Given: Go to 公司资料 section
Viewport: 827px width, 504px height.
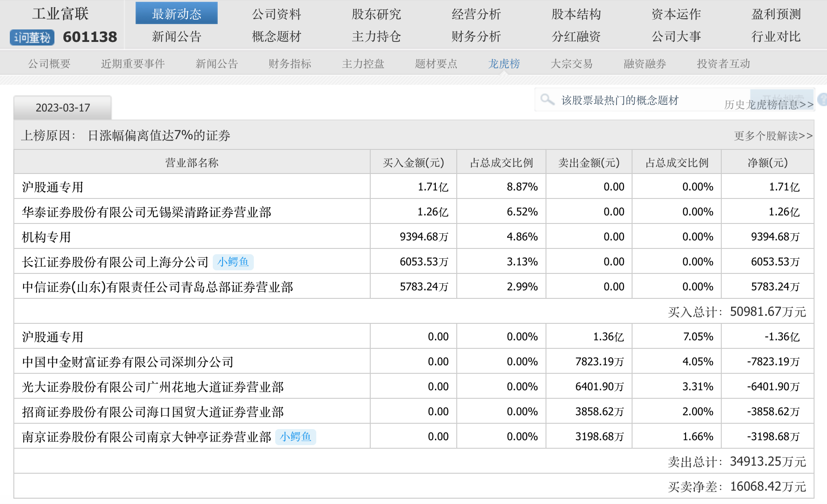Looking at the screenshot, I should [277, 14].
